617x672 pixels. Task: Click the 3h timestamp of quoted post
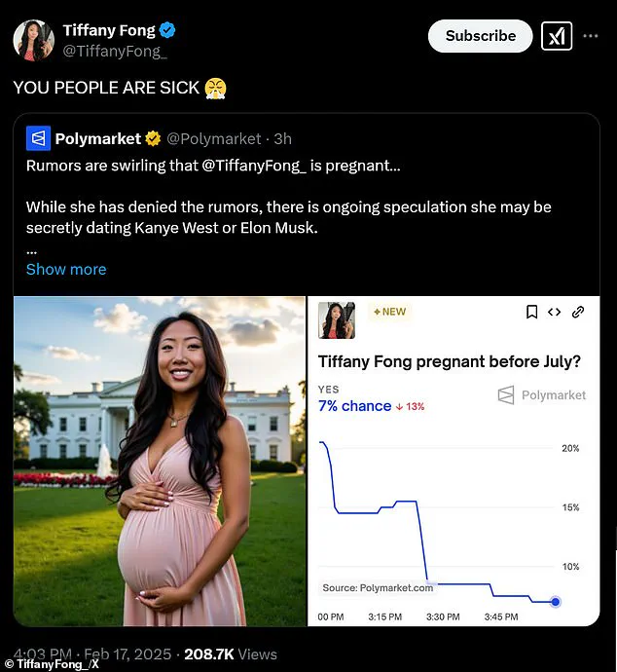coord(282,139)
